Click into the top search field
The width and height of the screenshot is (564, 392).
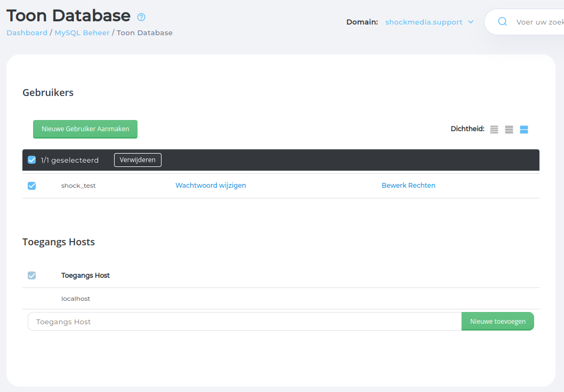coord(538,22)
